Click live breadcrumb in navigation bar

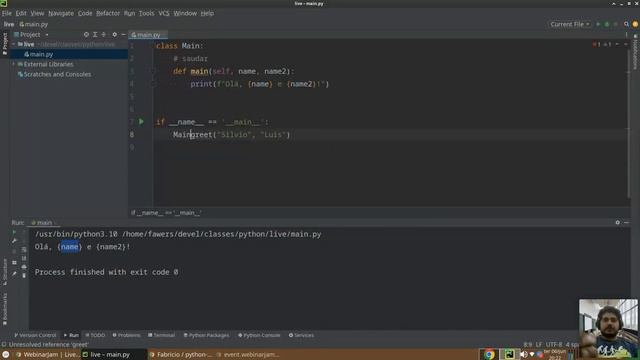click(x=9, y=24)
